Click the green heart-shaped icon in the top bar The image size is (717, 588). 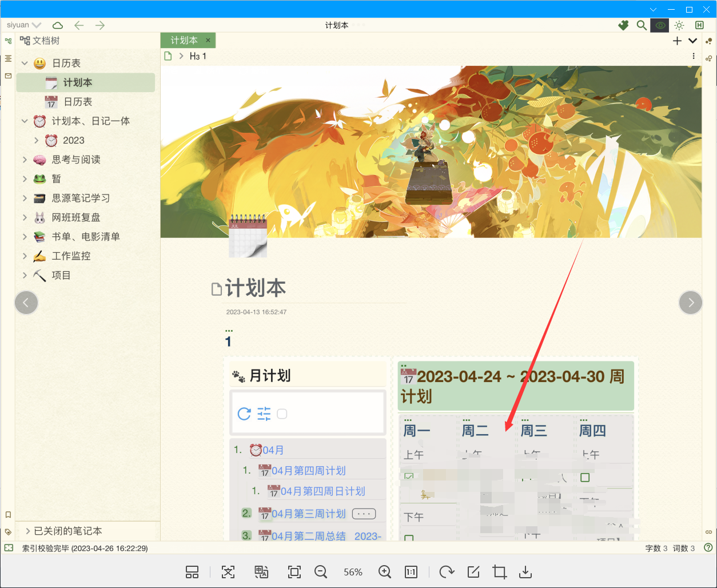click(623, 25)
